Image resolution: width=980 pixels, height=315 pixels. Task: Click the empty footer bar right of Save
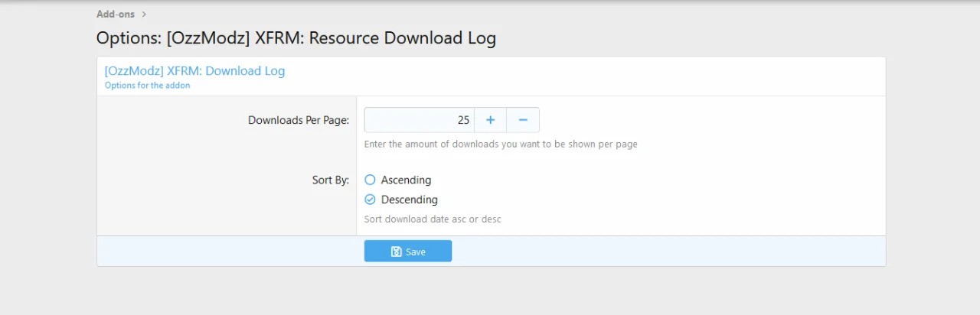click(666, 252)
